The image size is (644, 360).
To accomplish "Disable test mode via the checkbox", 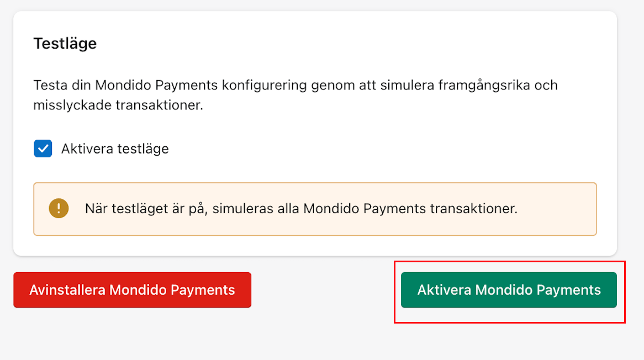I will (x=43, y=149).
